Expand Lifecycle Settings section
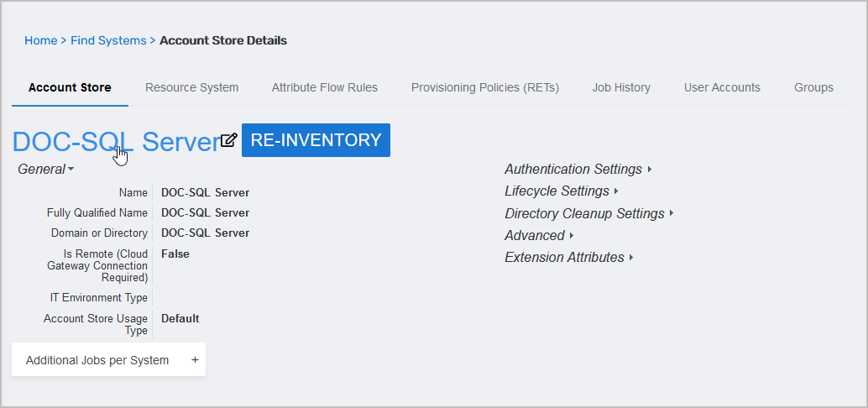Viewport: 868px width, 408px height. [562, 191]
